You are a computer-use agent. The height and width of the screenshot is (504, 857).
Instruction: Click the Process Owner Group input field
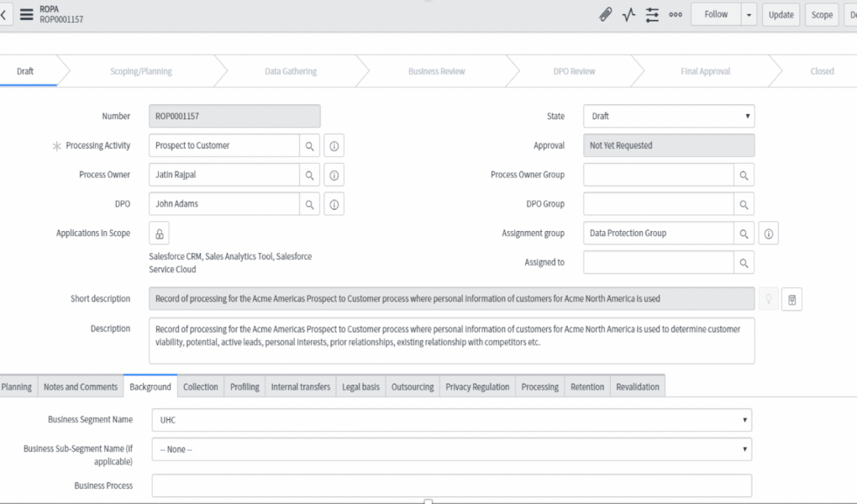tap(659, 175)
